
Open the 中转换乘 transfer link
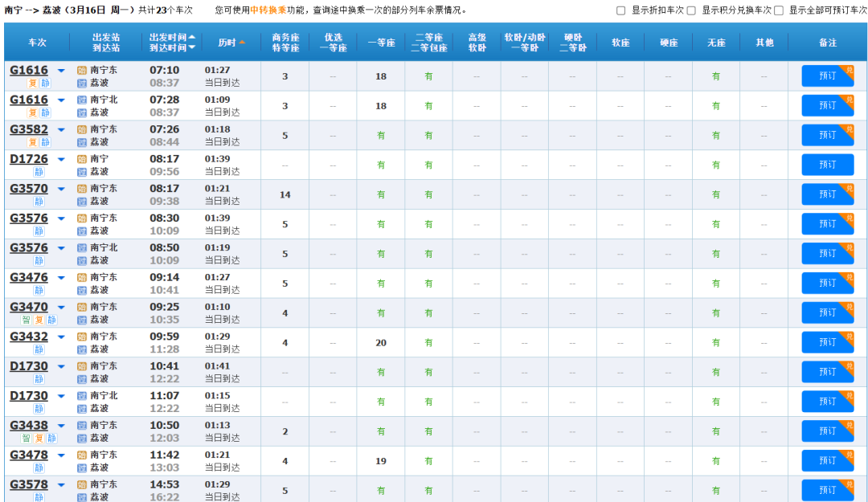(268, 10)
